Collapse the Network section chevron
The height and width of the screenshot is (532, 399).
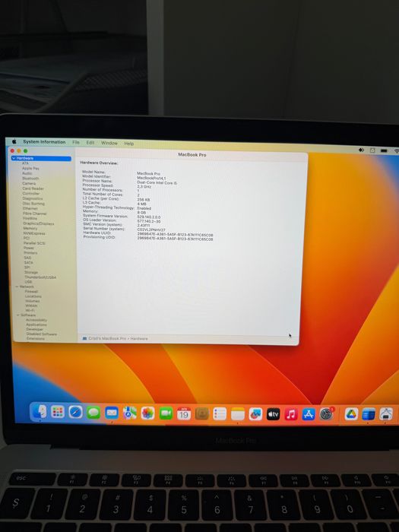tap(17, 287)
